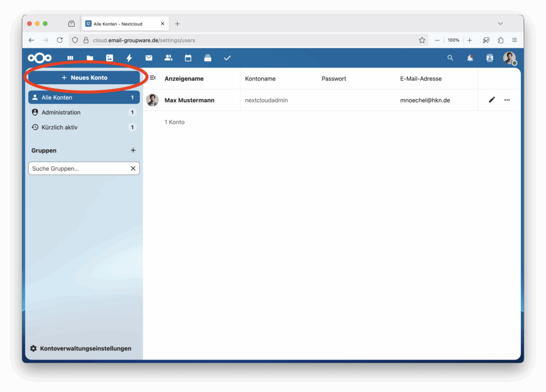This screenshot has width=546, height=392.
Task: Open the tab overview icon near window controls
Action: pyautogui.click(x=71, y=23)
